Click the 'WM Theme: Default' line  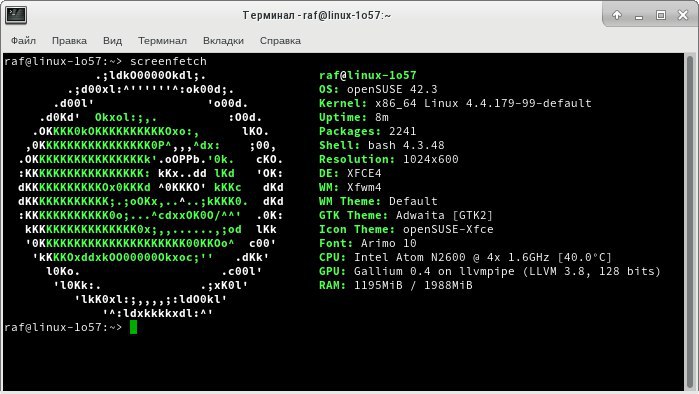(378, 201)
